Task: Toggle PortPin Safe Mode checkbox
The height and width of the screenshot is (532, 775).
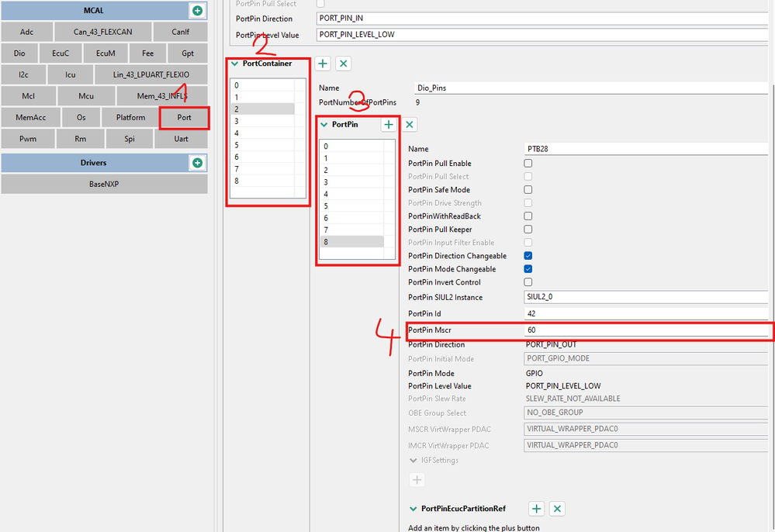Action: tap(528, 190)
